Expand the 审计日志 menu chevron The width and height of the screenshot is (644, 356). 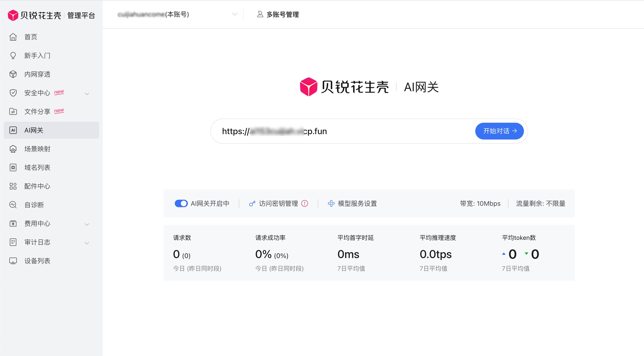[x=87, y=243]
